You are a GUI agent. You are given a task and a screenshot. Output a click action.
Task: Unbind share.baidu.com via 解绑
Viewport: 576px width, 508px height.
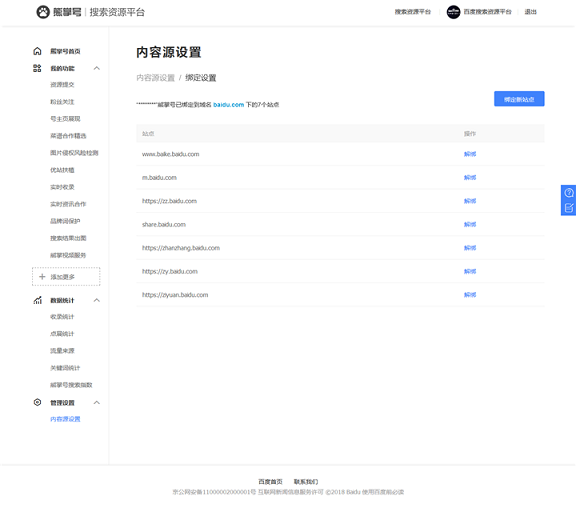click(470, 224)
